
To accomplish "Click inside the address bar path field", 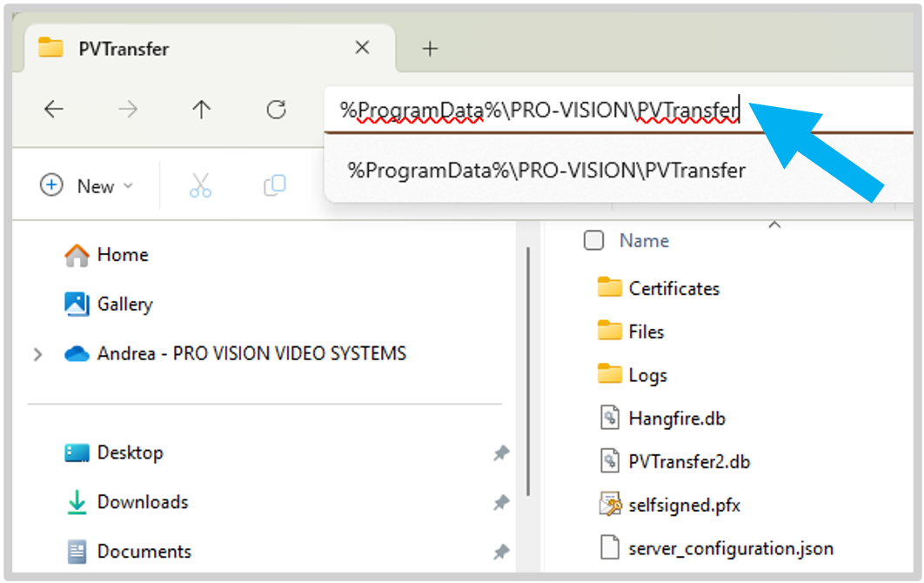I will tap(619, 111).
